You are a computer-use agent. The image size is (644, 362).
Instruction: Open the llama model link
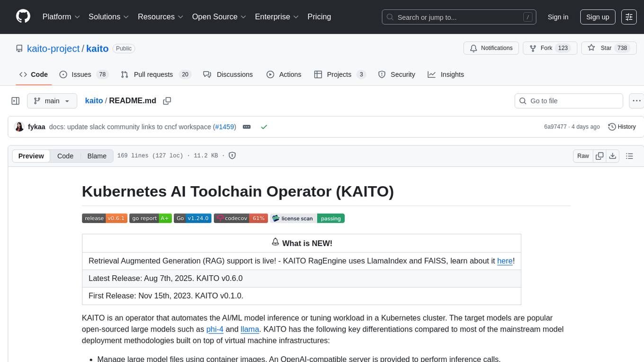(250, 329)
